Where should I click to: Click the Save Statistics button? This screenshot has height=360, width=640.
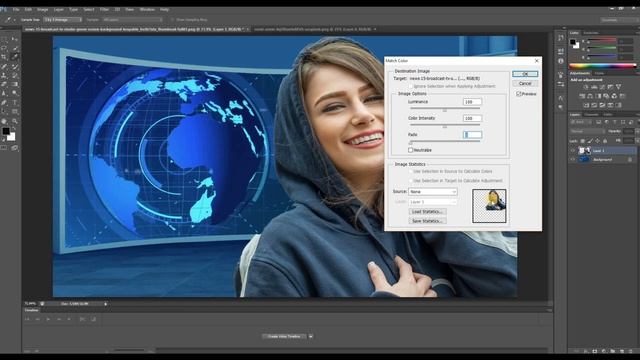coord(427,221)
